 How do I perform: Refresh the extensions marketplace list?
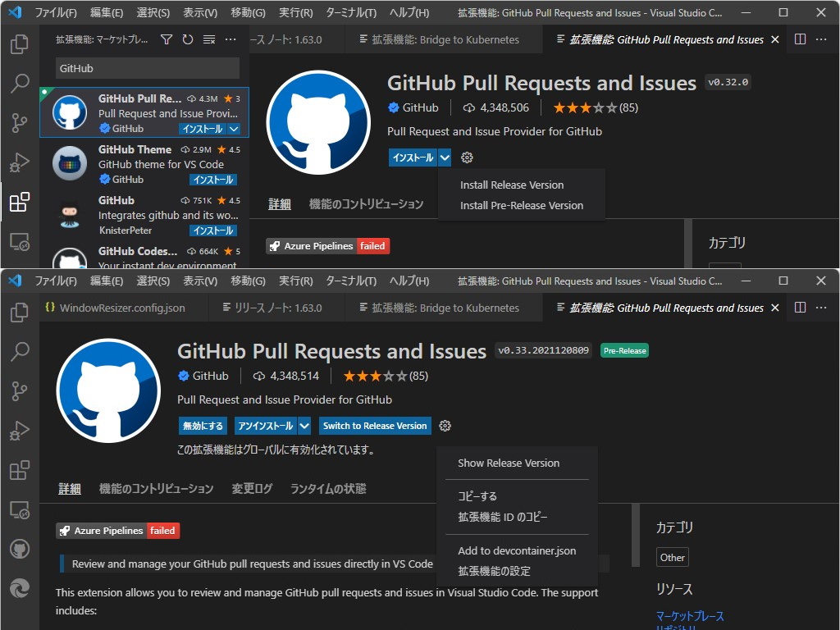[188, 39]
